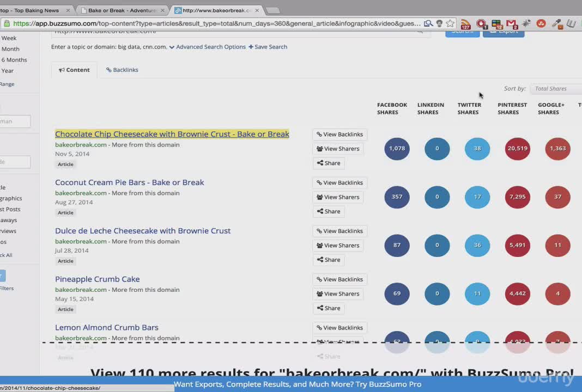This screenshot has width=582, height=392.
Task: Click the 1,078 Facebook shares circle
Action: (397, 149)
